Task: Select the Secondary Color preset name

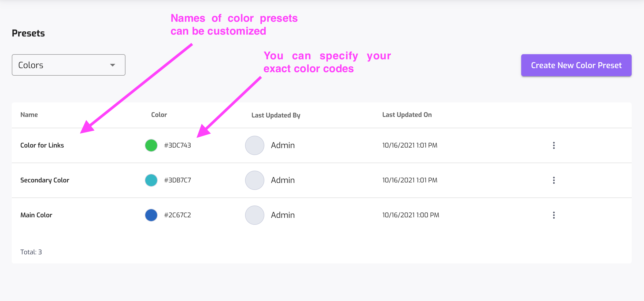Action: click(45, 180)
